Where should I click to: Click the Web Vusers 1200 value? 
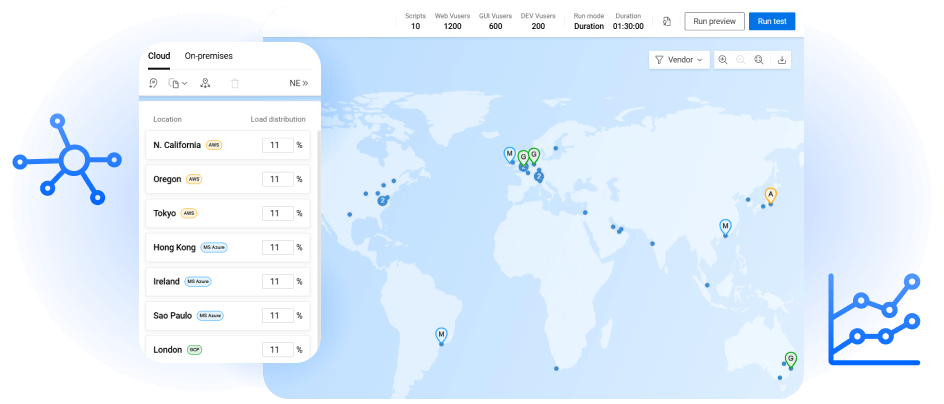[452, 26]
